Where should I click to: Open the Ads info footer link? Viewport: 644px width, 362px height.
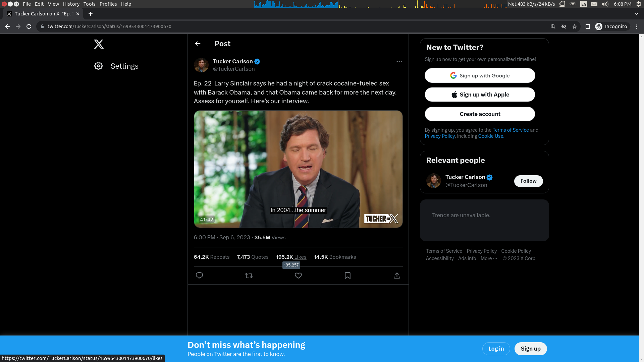point(467,258)
